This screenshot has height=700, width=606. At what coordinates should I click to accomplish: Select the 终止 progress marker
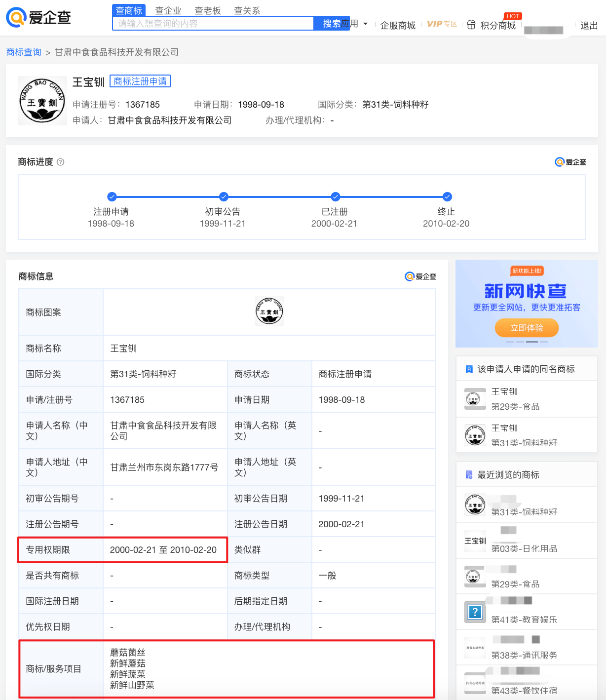click(x=447, y=196)
